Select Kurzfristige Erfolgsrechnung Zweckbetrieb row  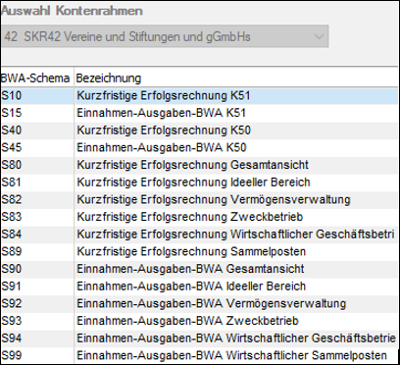[x=199, y=217]
